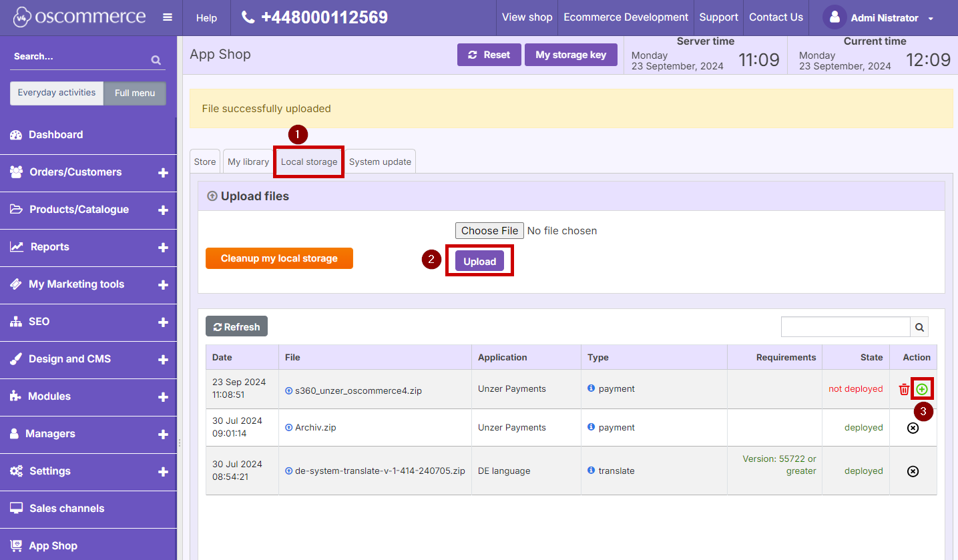The width and height of the screenshot is (958, 560).
Task: Open Support link in header
Action: (x=719, y=17)
